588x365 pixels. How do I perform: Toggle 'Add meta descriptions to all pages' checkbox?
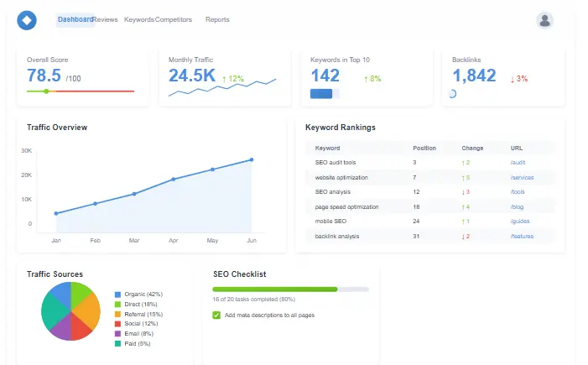coord(217,315)
